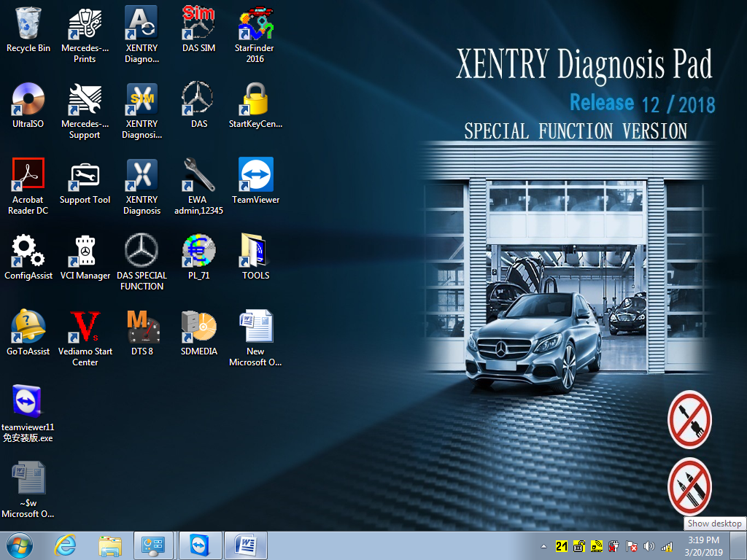Open the volume speaker tray icon
The width and height of the screenshot is (747, 560).
click(649, 546)
